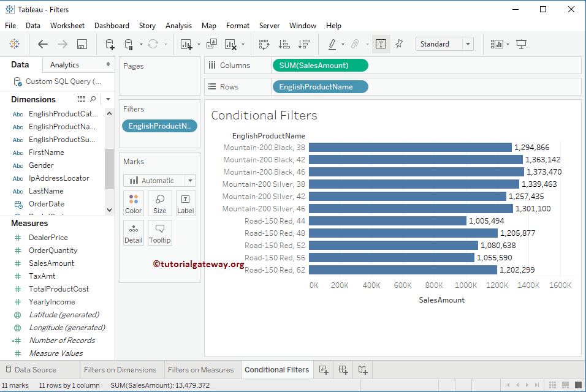Save the workbook via the toolbar icon
The width and height of the screenshot is (586, 392).
[82, 43]
